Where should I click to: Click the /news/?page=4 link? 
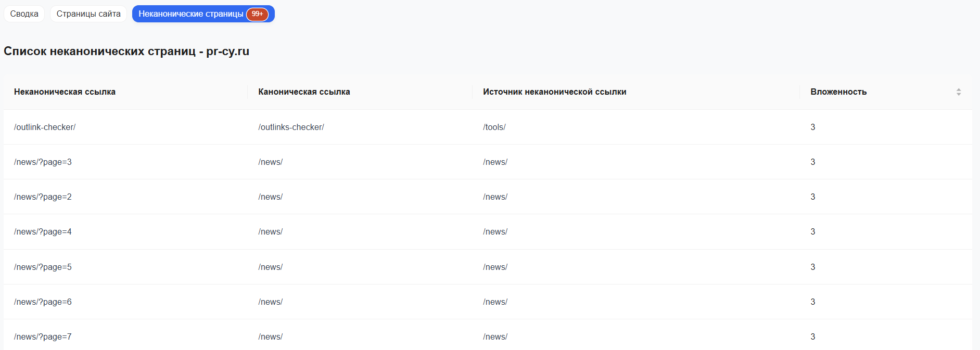[43, 232]
